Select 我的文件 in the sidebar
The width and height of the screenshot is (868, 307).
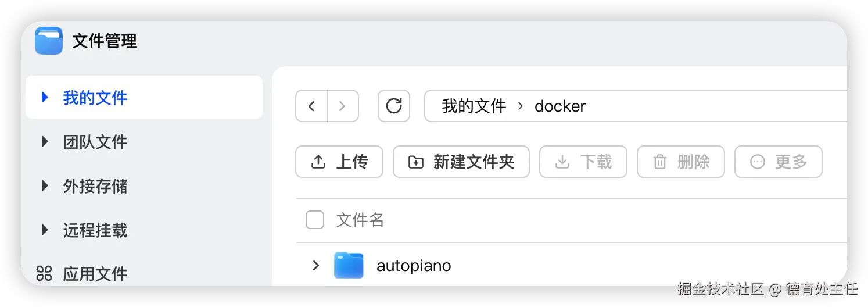95,98
